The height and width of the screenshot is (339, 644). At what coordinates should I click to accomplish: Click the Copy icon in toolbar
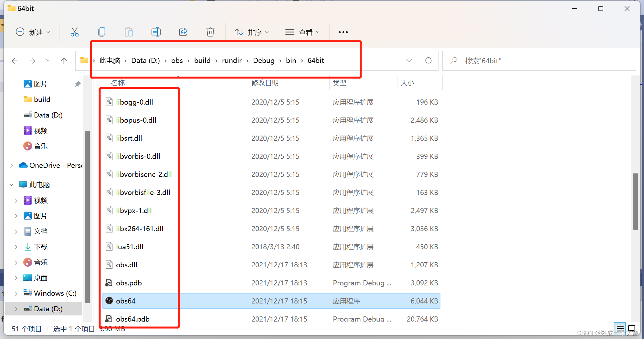pyautogui.click(x=102, y=32)
